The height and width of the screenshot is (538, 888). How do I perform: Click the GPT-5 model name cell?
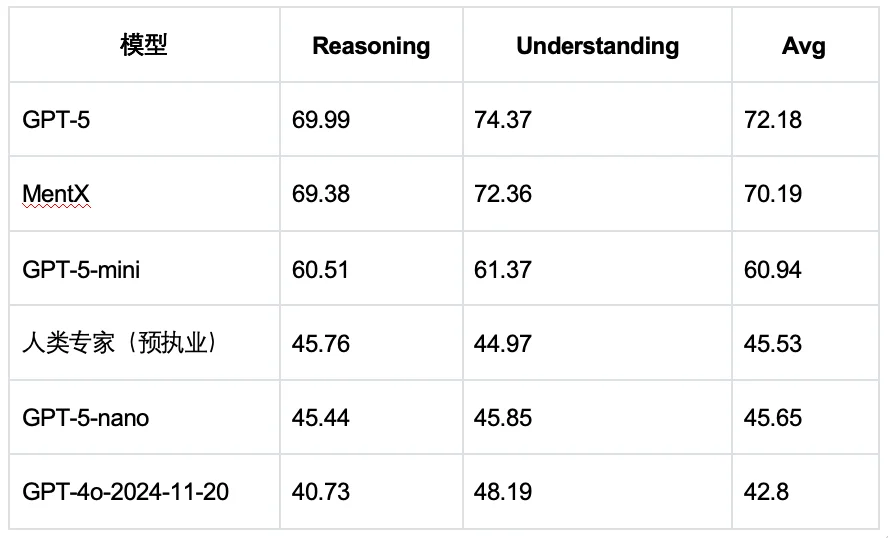click(57, 120)
